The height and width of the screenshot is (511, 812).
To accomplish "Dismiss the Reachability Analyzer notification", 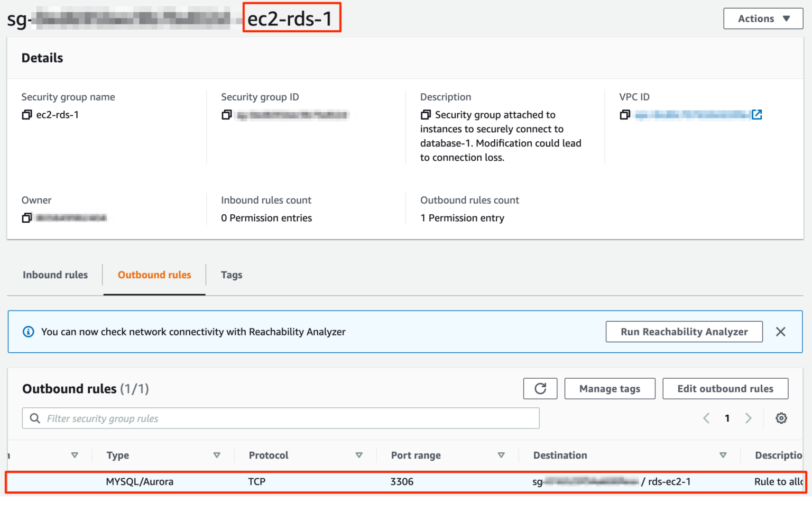I will tap(781, 332).
